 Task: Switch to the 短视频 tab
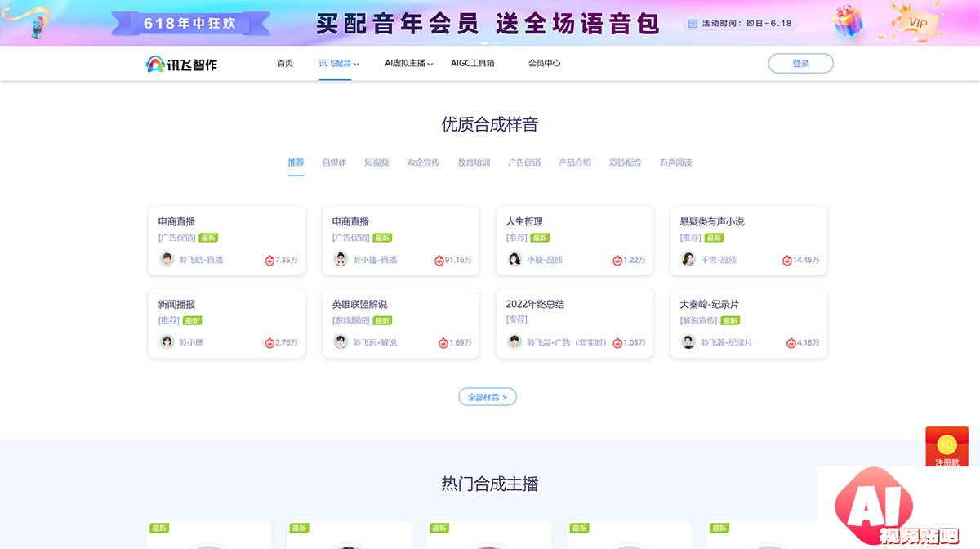pyautogui.click(x=376, y=163)
